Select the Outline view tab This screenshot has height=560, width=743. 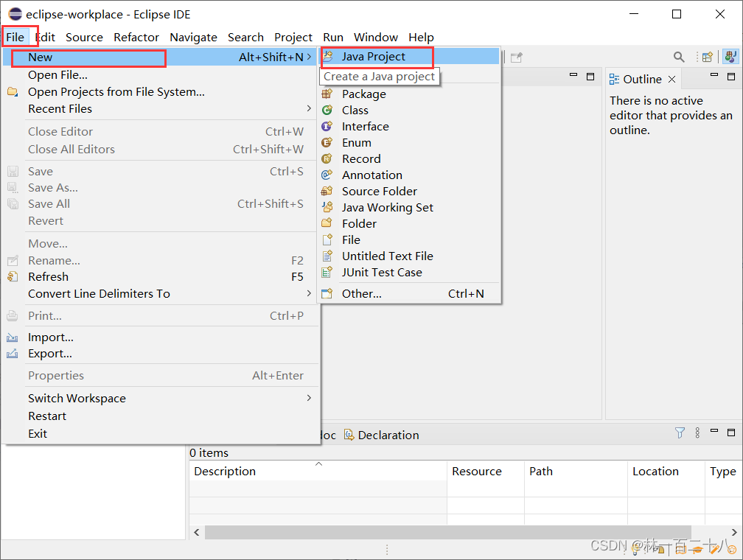(x=642, y=79)
